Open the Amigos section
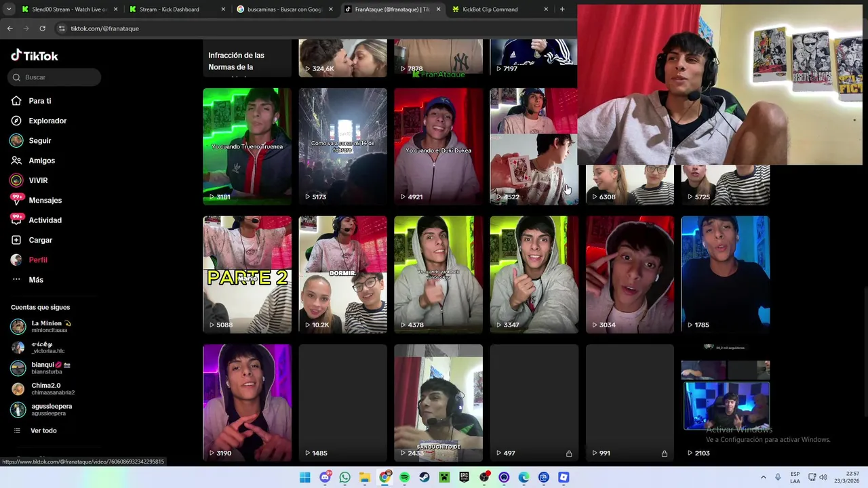This screenshot has height=488, width=868. pos(41,161)
